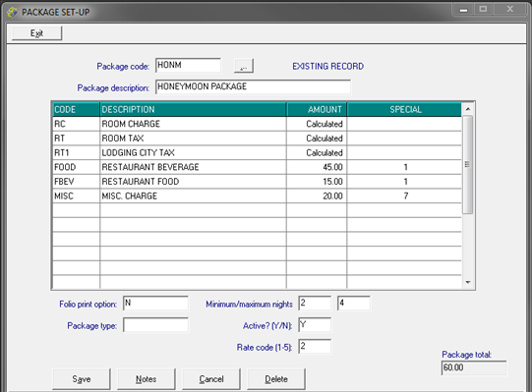Click the ROOM TAX Calculated amount cell
Screen dimensions: 532x392
click(317, 139)
